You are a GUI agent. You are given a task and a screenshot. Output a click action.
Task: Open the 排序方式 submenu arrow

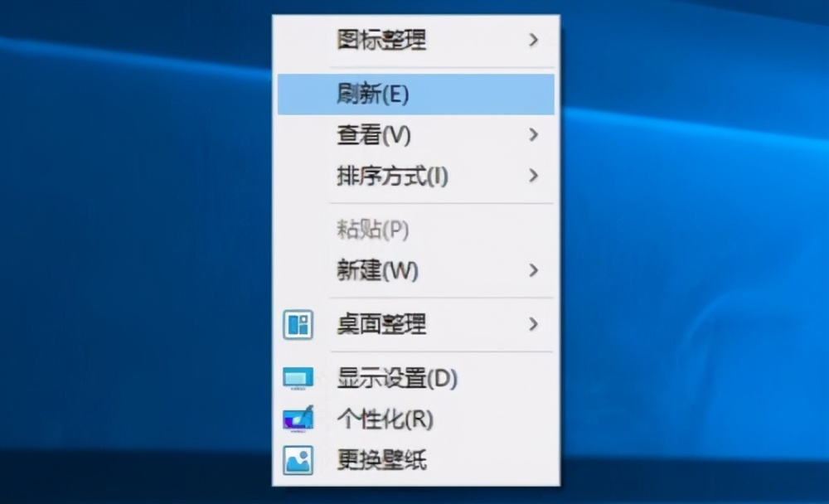click(x=535, y=177)
